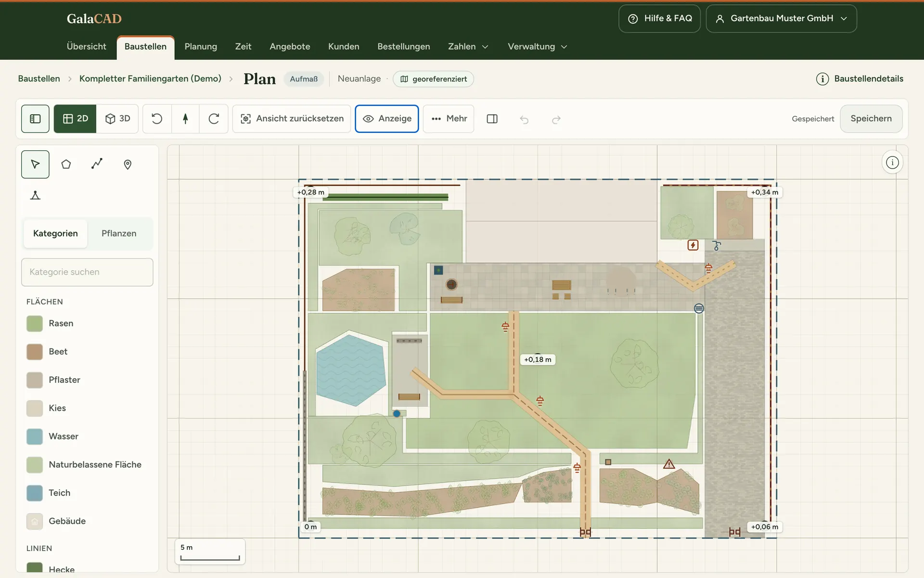924x578 pixels.
Task: Open the Planung navigation tab
Action: [201, 47]
